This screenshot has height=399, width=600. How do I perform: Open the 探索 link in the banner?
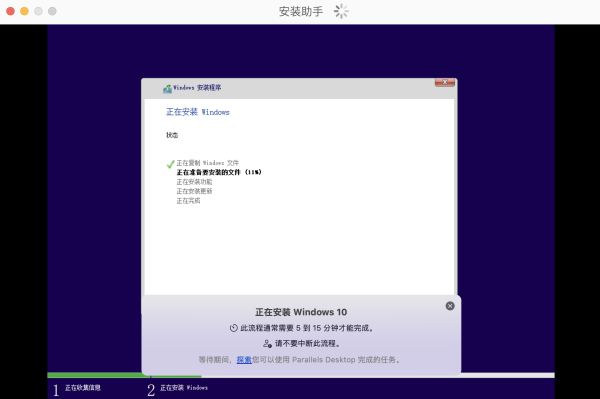[244, 360]
